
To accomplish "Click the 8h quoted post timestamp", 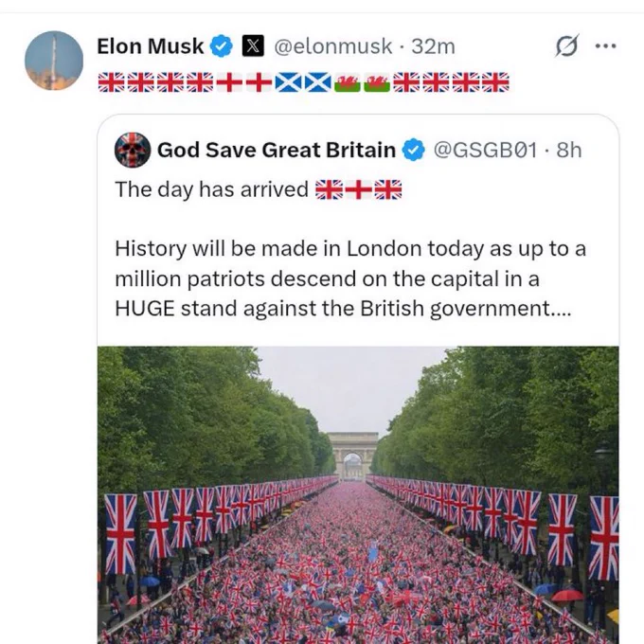I will click(x=569, y=150).
